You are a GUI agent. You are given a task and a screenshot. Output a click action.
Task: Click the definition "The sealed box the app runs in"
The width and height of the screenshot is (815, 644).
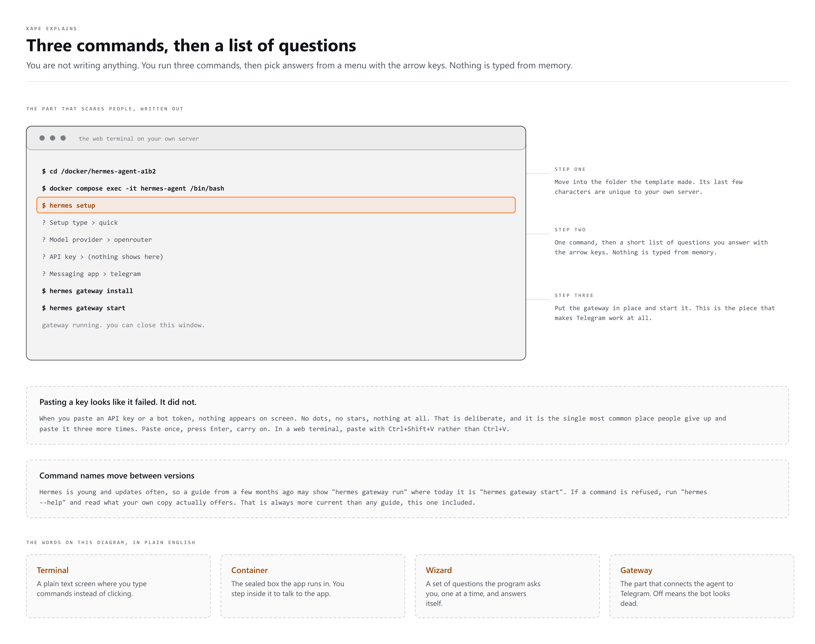tap(287, 588)
